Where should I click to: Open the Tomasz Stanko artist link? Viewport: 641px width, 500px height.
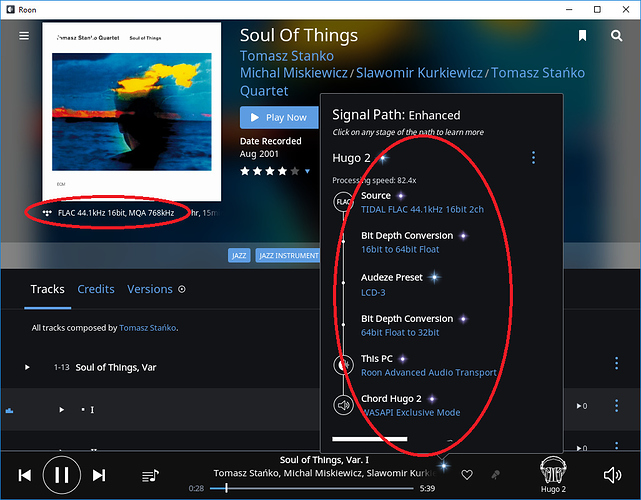click(287, 56)
